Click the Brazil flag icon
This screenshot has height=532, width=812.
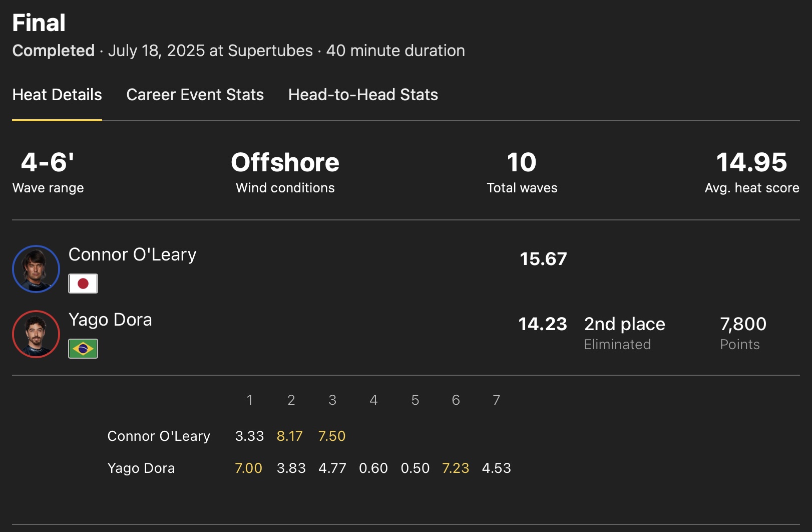83,349
